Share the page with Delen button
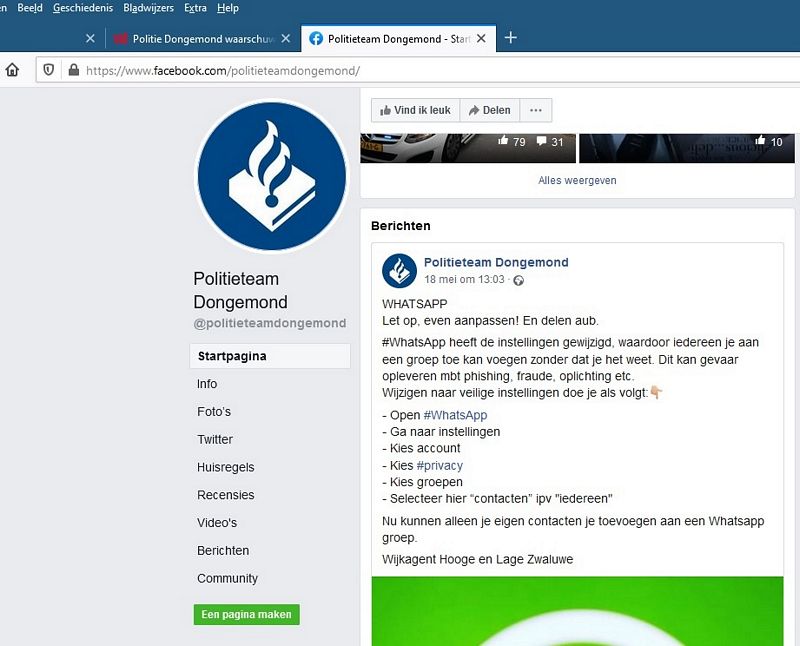Image resolution: width=800 pixels, height=646 pixels. point(489,110)
